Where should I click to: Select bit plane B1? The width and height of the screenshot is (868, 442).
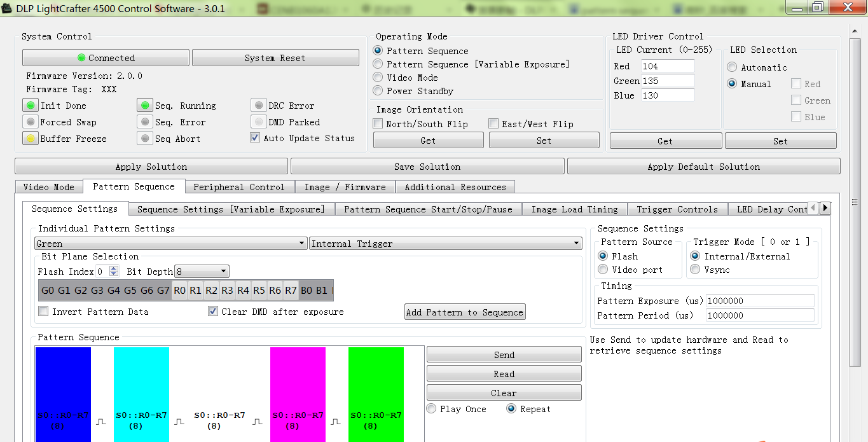coord(322,291)
